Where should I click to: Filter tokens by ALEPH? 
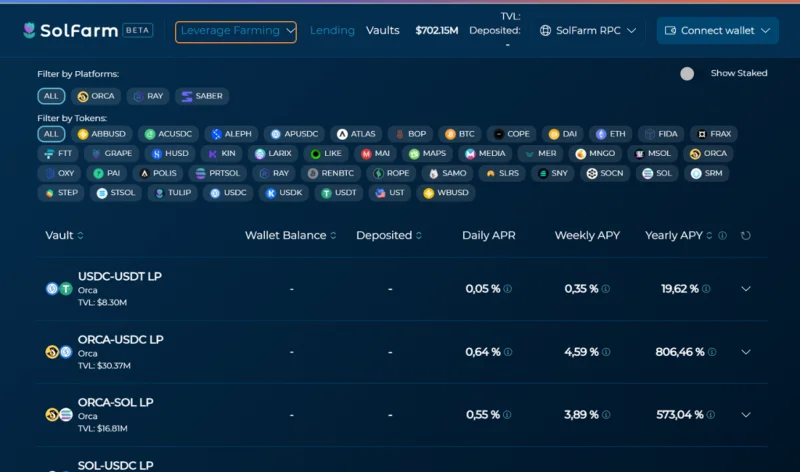(232, 134)
